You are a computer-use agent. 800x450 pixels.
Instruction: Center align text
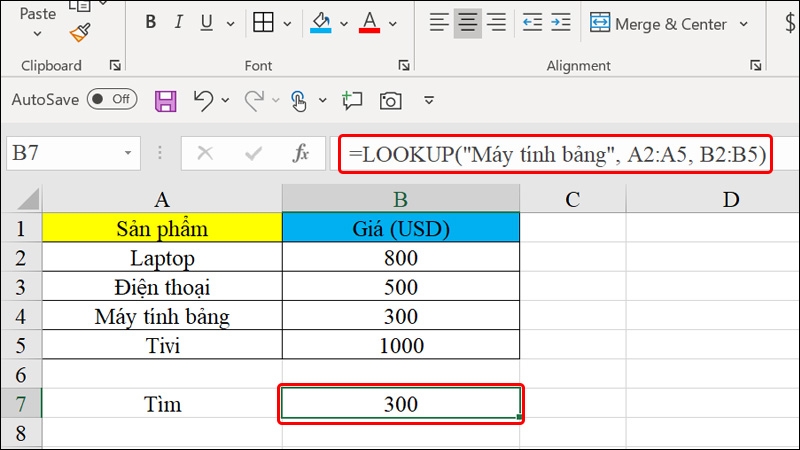pos(467,22)
